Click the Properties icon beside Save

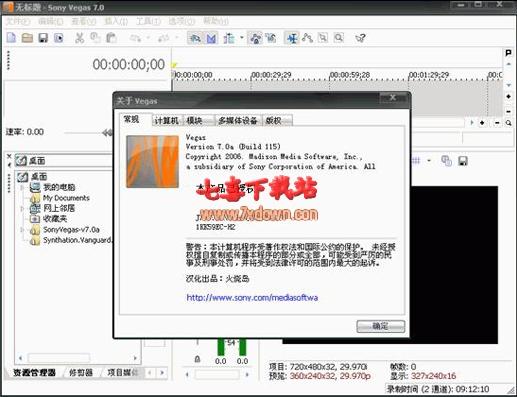tap(59, 38)
